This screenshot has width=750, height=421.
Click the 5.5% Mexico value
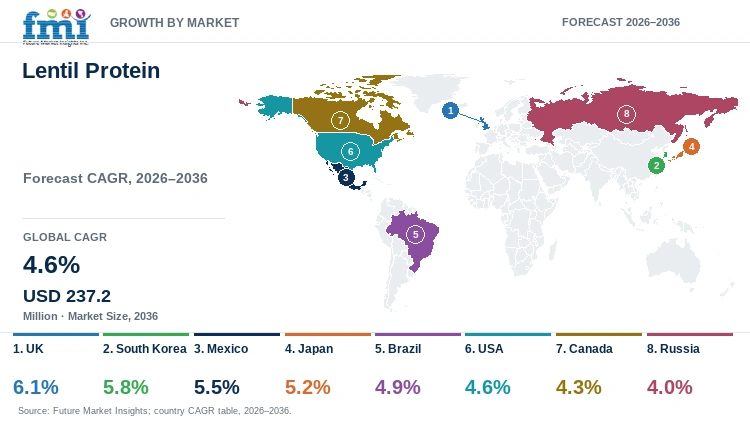(217, 387)
